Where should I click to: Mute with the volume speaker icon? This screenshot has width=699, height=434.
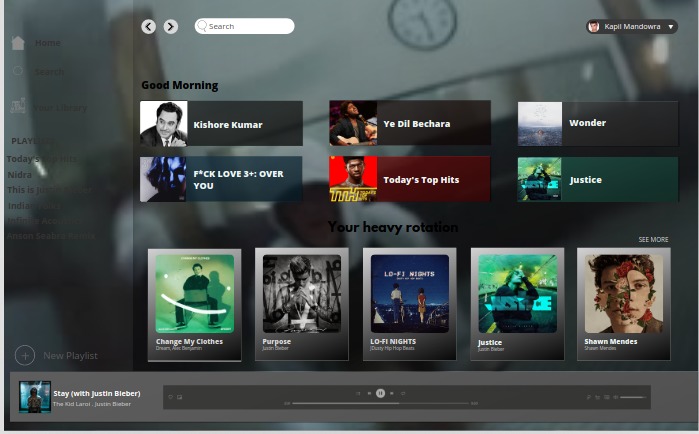tap(616, 397)
